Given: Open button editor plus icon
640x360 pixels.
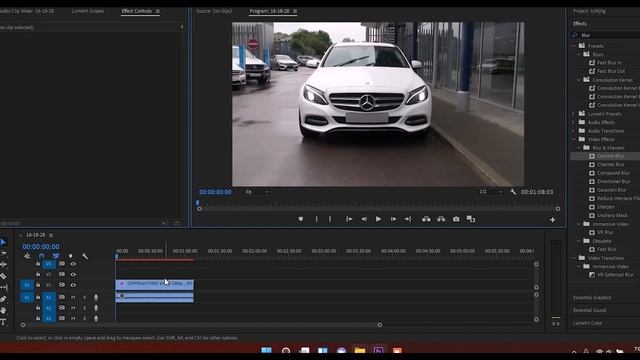Looking at the screenshot, I should (553, 220).
